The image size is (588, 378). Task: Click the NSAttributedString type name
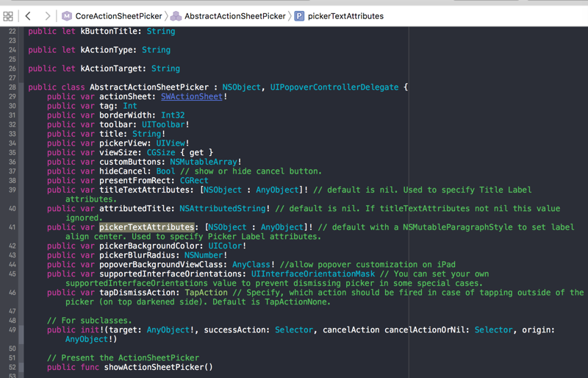[x=223, y=208]
